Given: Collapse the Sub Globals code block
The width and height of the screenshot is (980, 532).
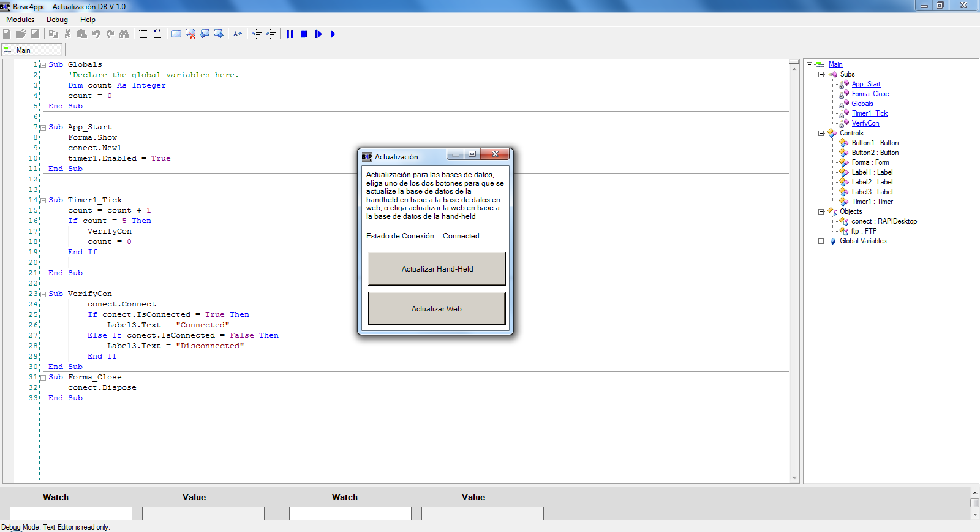Looking at the screenshot, I should pos(43,65).
